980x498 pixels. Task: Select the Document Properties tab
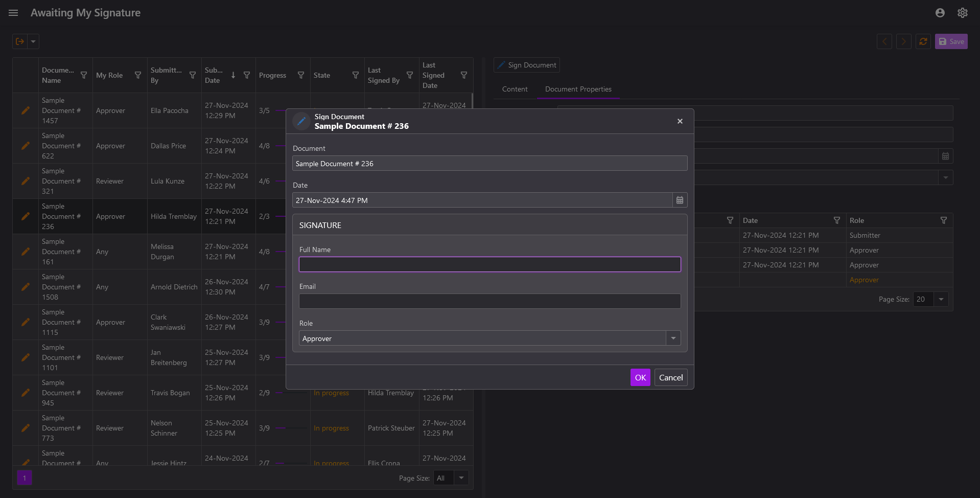click(578, 89)
